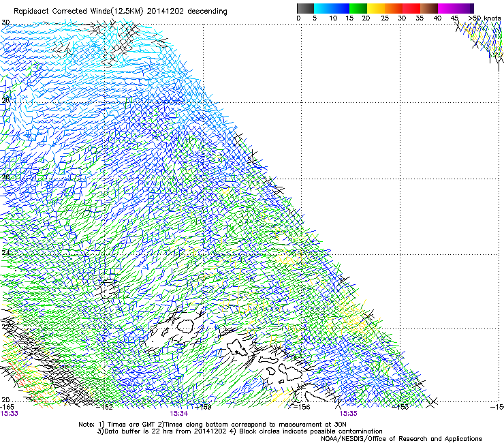Click the blue 10–15 knots legend swatch
The height and width of the screenshot is (443, 504).
(x=341, y=8)
